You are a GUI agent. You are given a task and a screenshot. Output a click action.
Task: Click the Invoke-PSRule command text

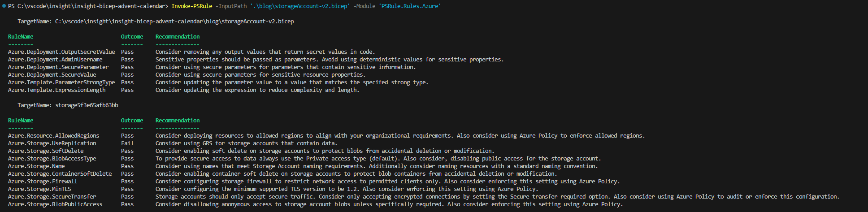(x=191, y=6)
